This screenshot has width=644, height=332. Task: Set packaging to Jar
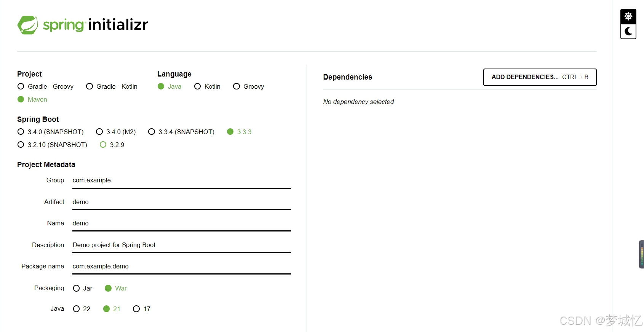[x=83, y=288]
